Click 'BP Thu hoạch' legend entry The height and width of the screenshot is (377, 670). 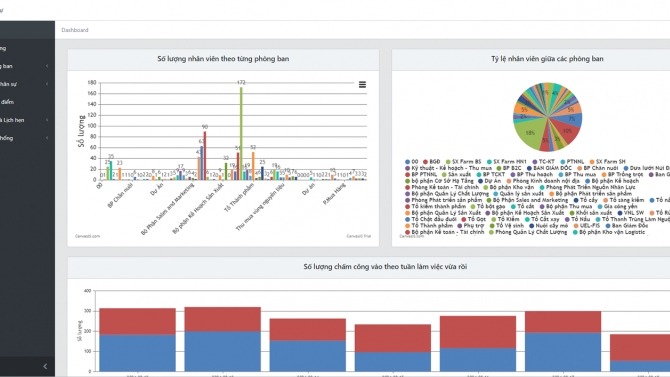(x=532, y=174)
